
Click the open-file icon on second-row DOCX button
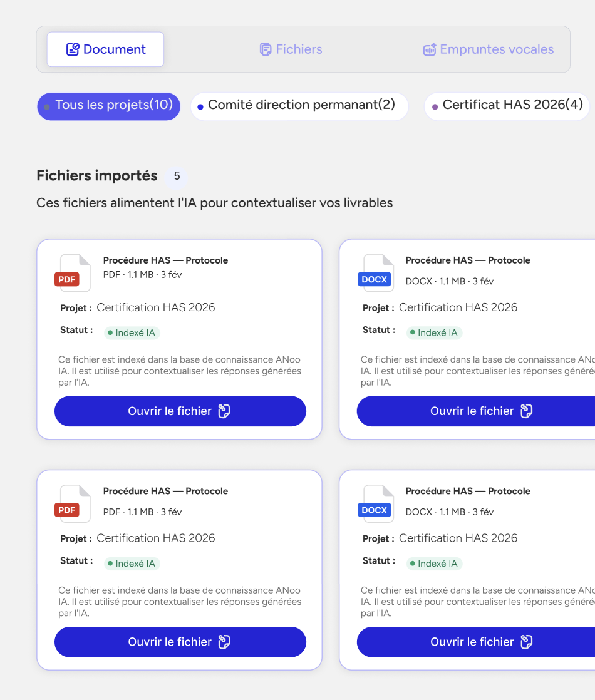click(x=526, y=642)
